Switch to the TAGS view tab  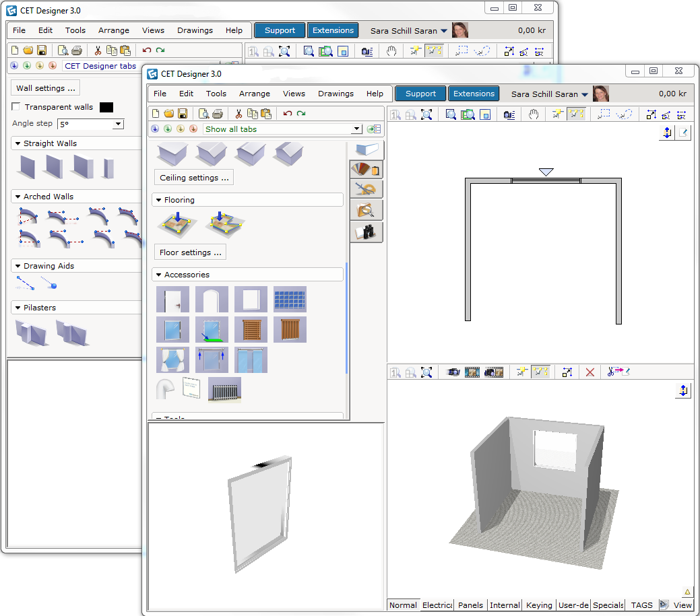[641, 605]
